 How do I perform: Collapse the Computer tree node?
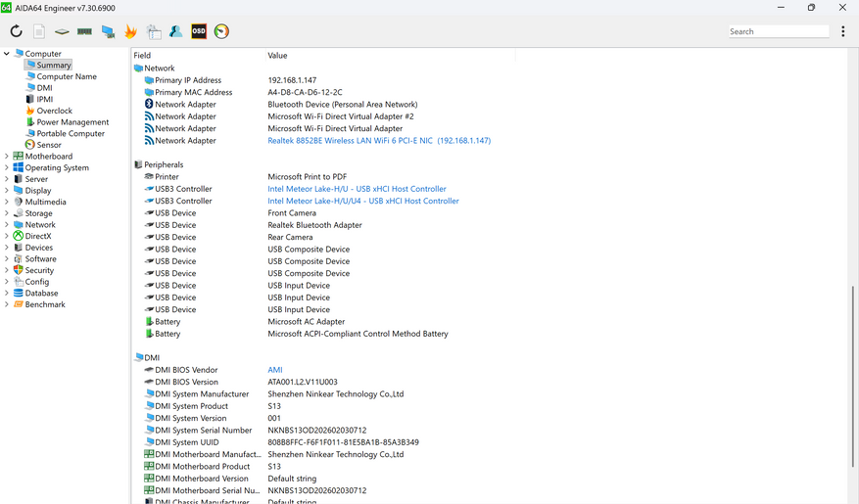tap(7, 54)
